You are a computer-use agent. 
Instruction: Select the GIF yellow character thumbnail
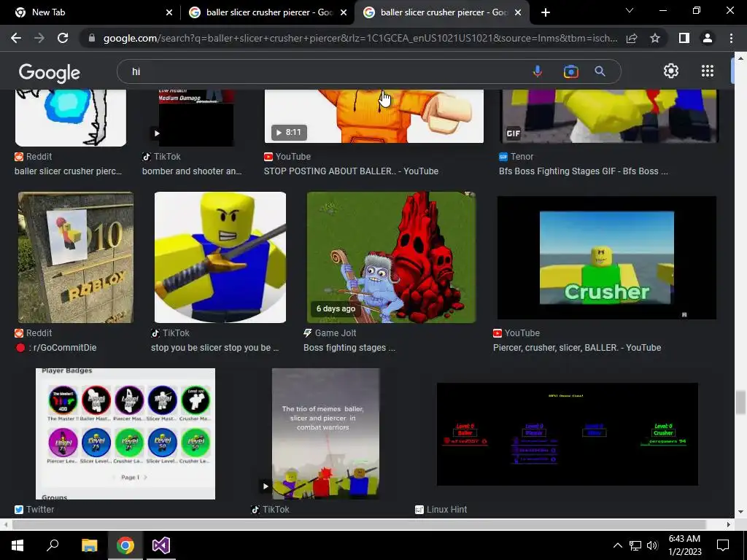click(x=609, y=116)
